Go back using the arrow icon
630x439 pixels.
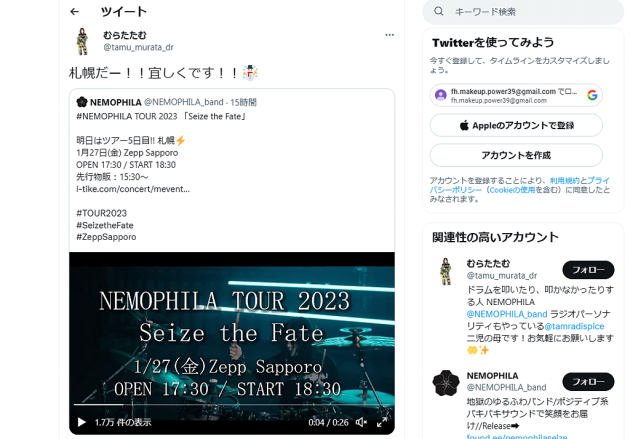(x=74, y=12)
